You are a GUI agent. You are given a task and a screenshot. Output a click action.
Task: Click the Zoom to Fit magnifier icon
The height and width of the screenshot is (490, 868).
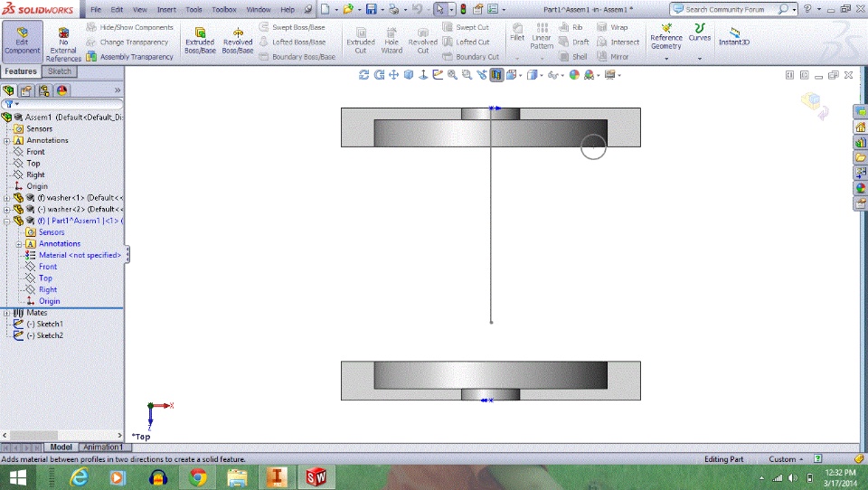click(452, 75)
